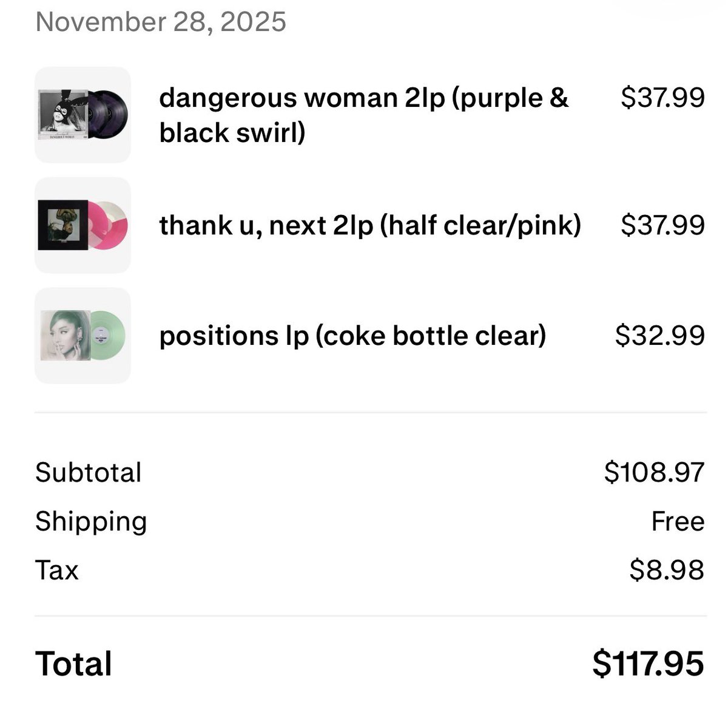The image size is (728, 703).
Task: Click the November 28, 2025 order date
Action: (161, 22)
